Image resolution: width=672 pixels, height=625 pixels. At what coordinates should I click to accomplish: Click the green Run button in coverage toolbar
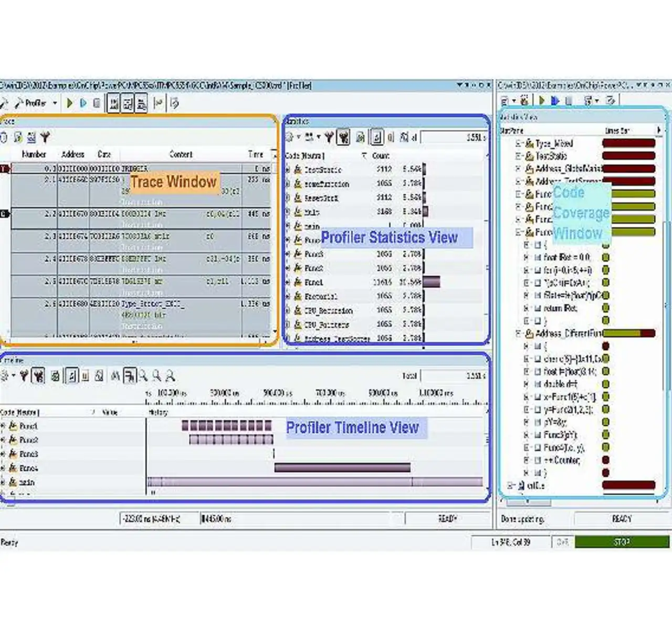tap(542, 100)
